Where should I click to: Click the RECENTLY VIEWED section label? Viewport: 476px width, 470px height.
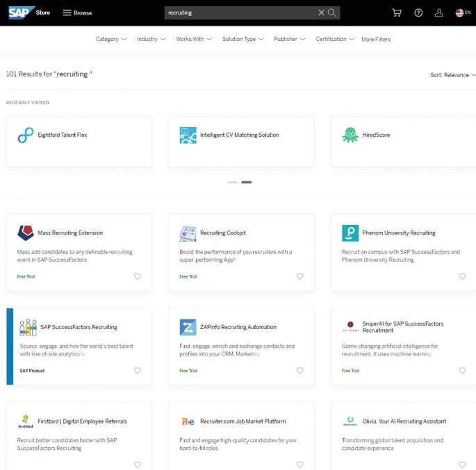28,103
